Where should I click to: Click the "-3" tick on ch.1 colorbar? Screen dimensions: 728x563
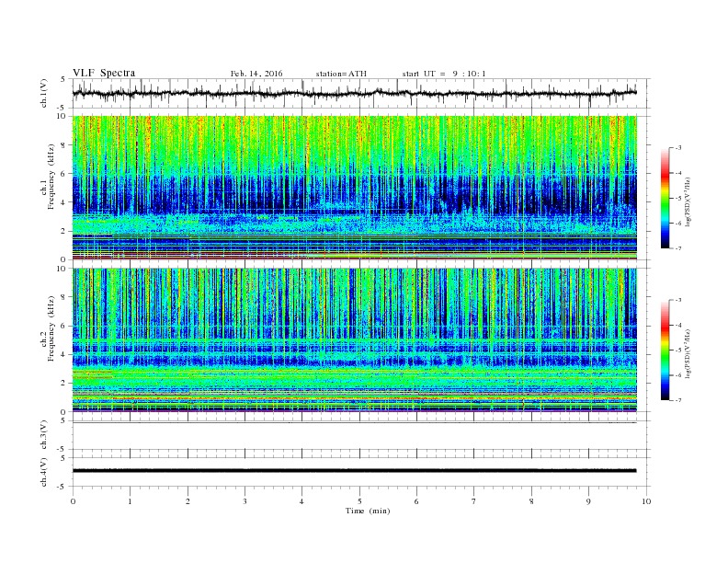[x=677, y=148]
